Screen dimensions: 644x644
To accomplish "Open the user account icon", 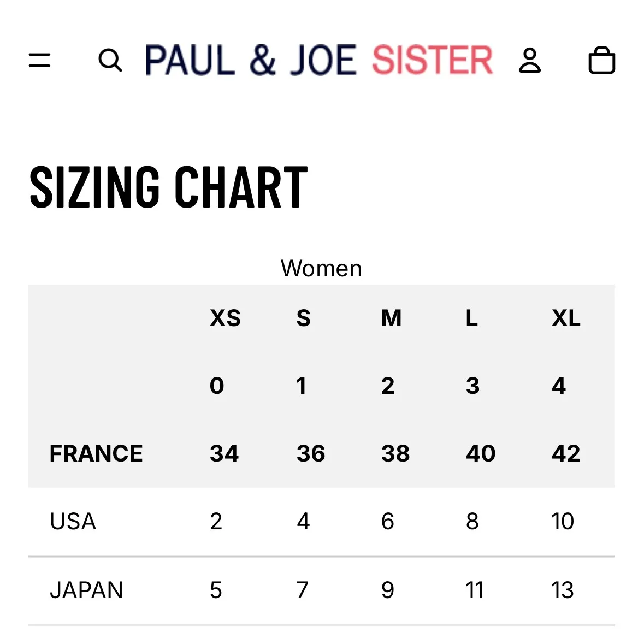I will 529,60.
